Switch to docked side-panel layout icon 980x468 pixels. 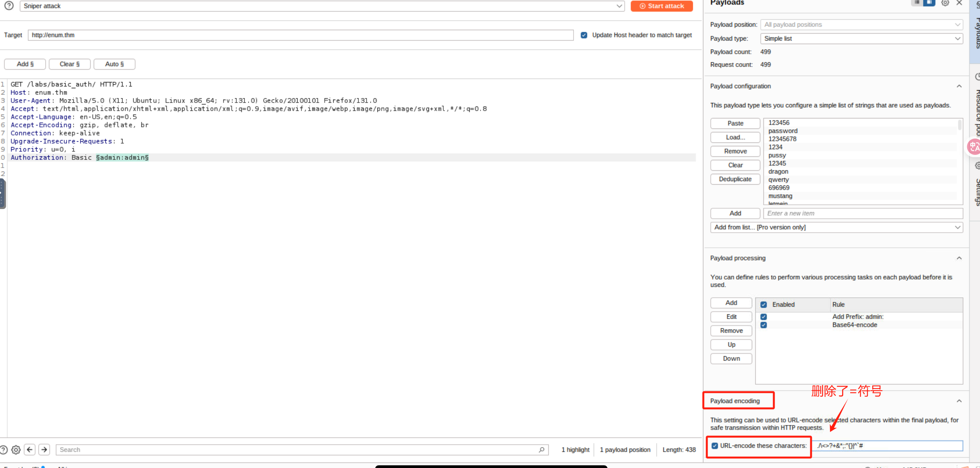coord(929,3)
